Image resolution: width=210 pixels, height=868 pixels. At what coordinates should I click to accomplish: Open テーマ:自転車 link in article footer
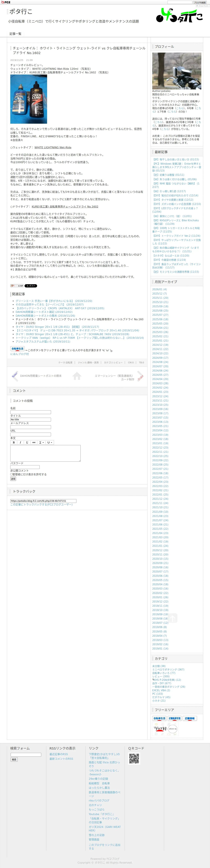pos(65,362)
